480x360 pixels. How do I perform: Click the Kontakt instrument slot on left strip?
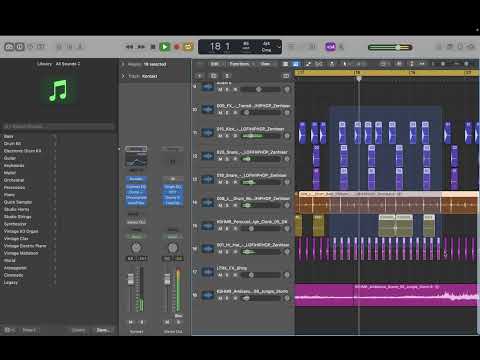136,179
